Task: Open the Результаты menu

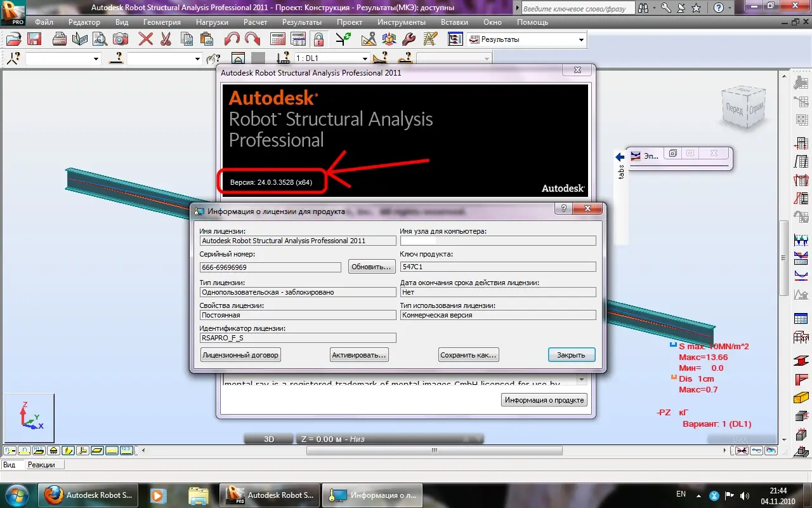Action: 302,22
